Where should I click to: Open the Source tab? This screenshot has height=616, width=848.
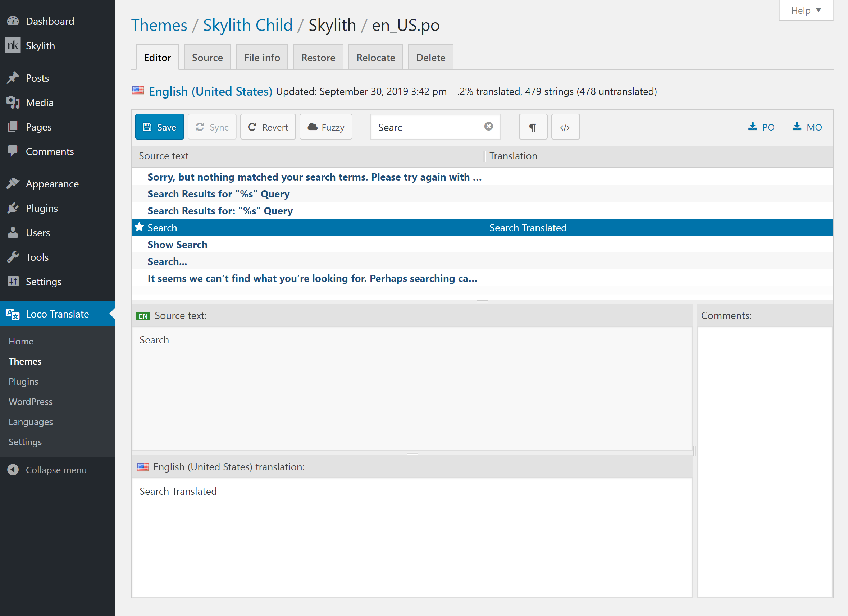coord(207,58)
